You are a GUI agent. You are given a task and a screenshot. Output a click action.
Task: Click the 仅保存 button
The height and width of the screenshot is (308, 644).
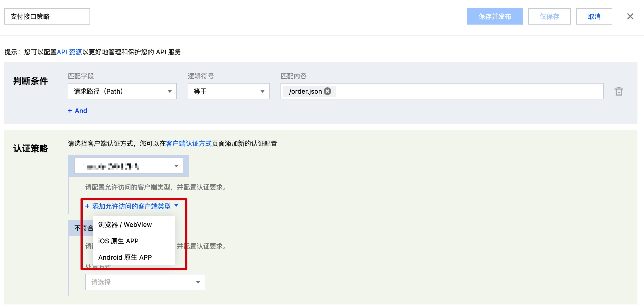pyautogui.click(x=549, y=16)
